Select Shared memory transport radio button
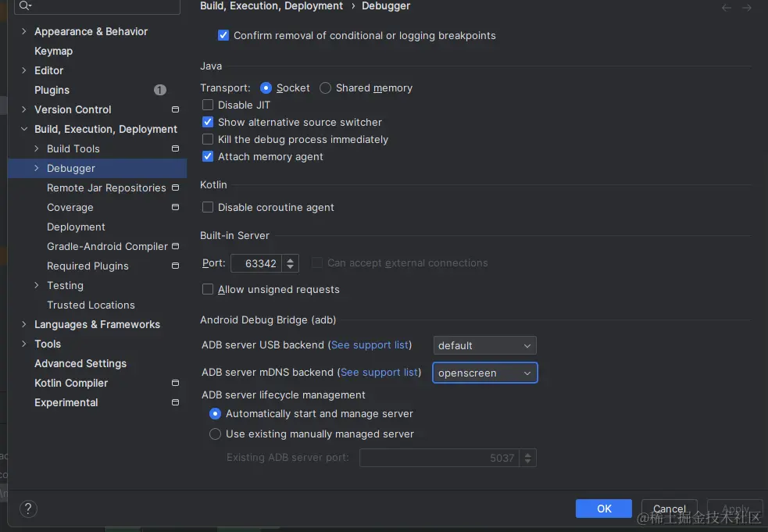The width and height of the screenshot is (768, 532). tap(325, 87)
